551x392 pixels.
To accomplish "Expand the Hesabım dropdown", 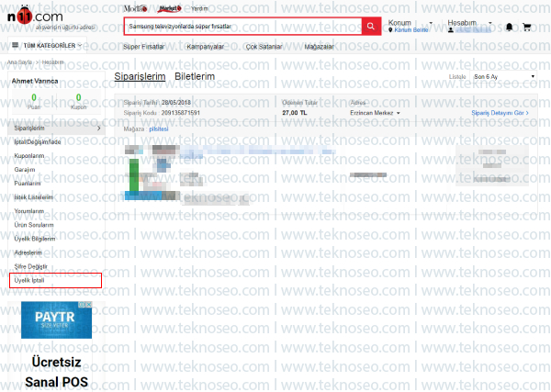I will [490, 23].
